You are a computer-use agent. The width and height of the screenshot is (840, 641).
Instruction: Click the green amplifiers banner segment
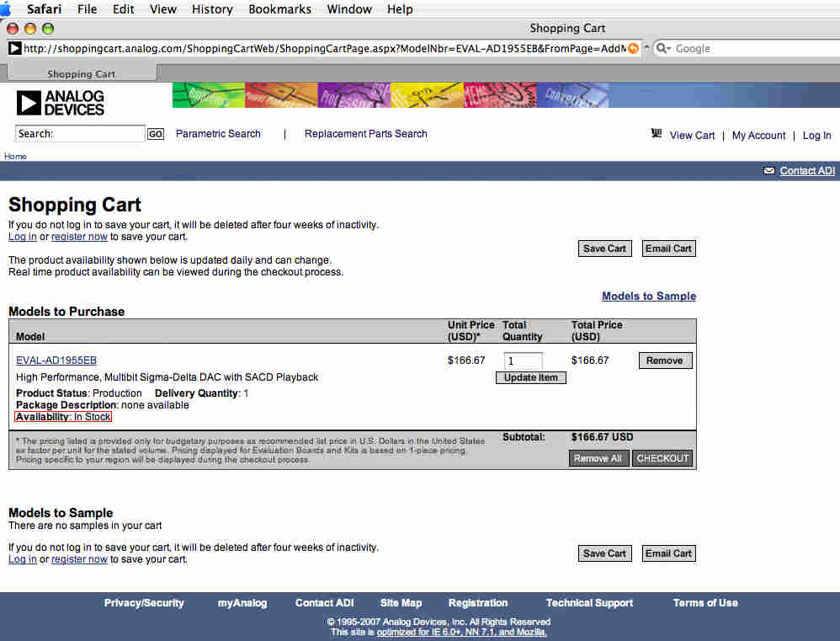pyautogui.click(x=209, y=95)
